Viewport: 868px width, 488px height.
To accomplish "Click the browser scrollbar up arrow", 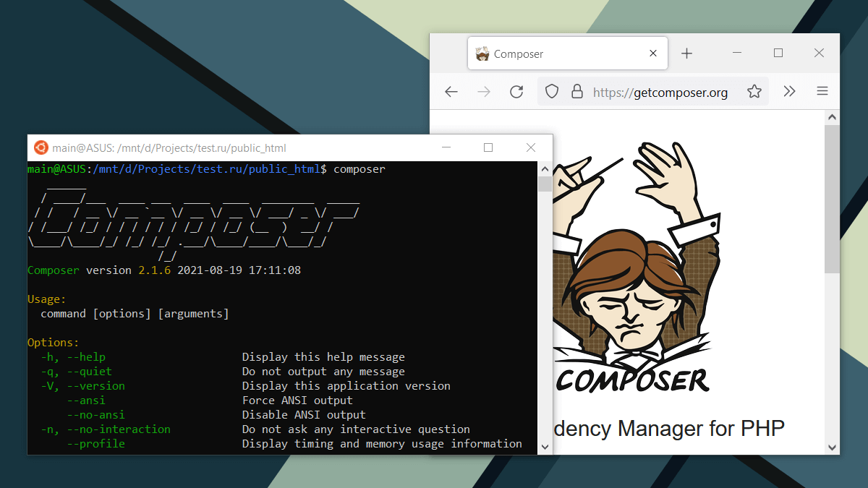I will coord(832,117).
